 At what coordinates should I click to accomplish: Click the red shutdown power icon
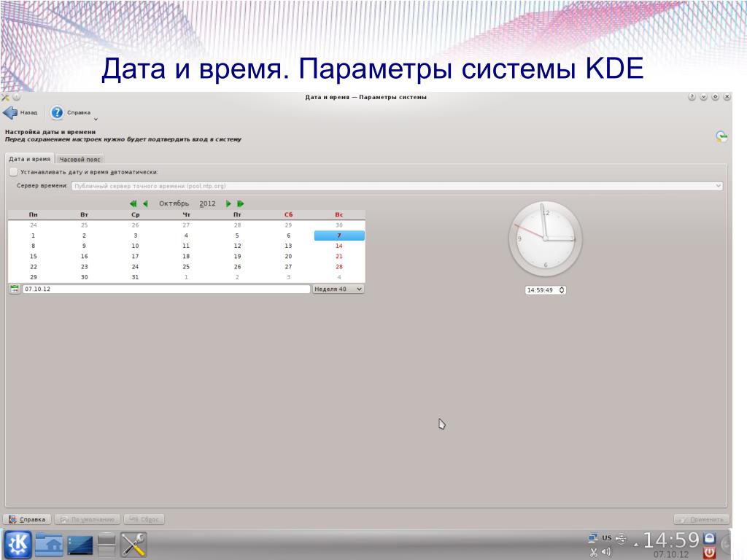(x=709, y=553)
